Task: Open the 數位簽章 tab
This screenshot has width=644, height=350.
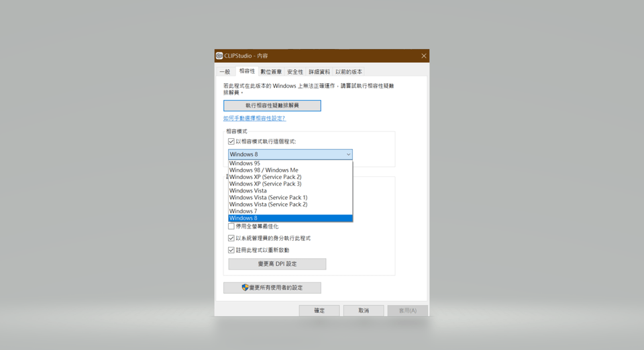Action: pos(271,72)
